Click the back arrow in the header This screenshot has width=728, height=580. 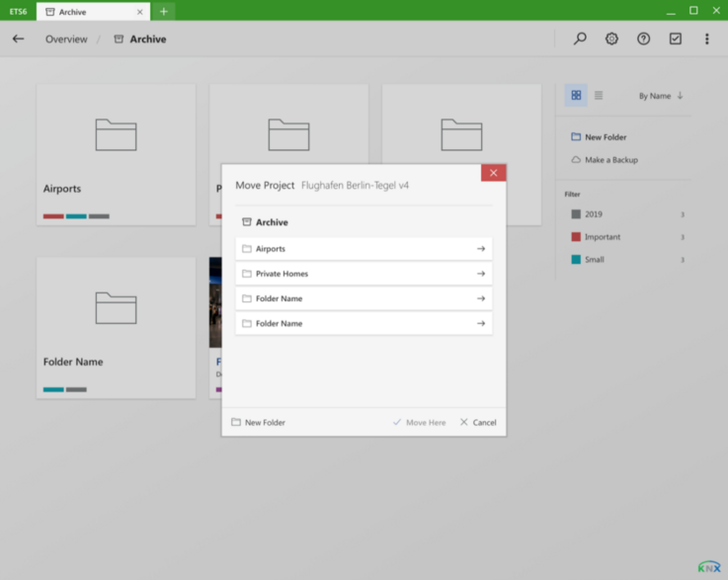tap(18, 39)
